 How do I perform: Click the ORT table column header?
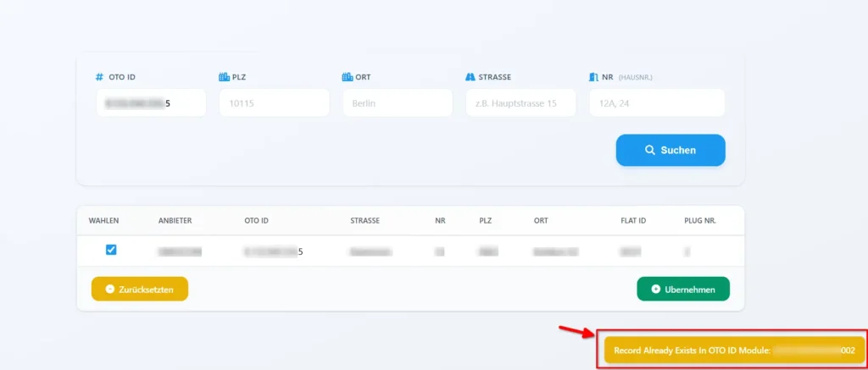(x=541, y=220)
